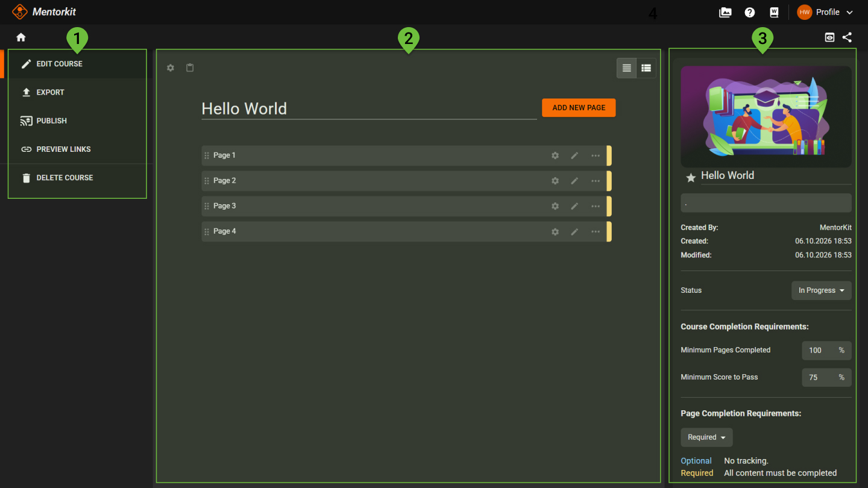868x488 pixels.
Task: Toggle the favorite star next to Hello World
Action: [691, 177]
